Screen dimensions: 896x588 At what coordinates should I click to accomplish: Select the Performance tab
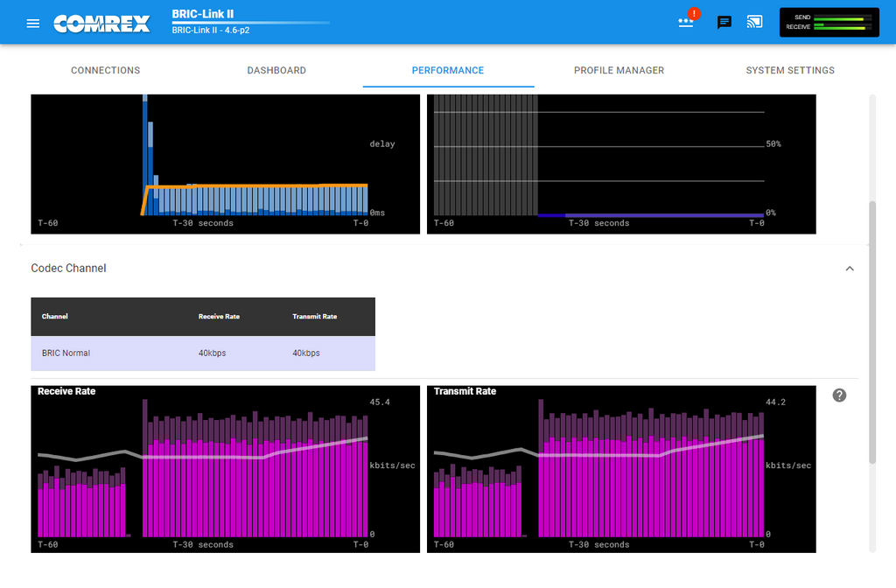pyautogui.click(x=448, y=70)
